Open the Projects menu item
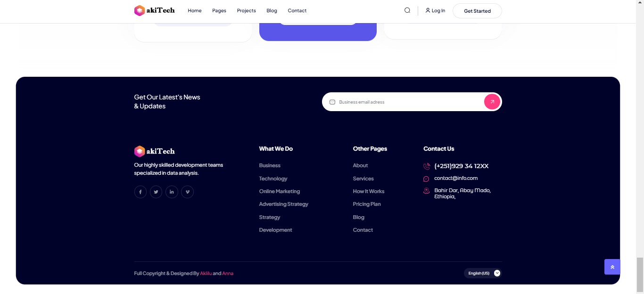644x300 pixels. (x=247, y=10)
